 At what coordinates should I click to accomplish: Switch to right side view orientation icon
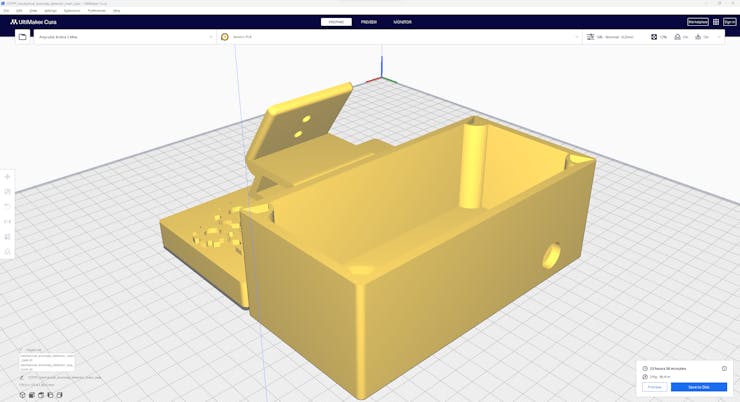59,395
